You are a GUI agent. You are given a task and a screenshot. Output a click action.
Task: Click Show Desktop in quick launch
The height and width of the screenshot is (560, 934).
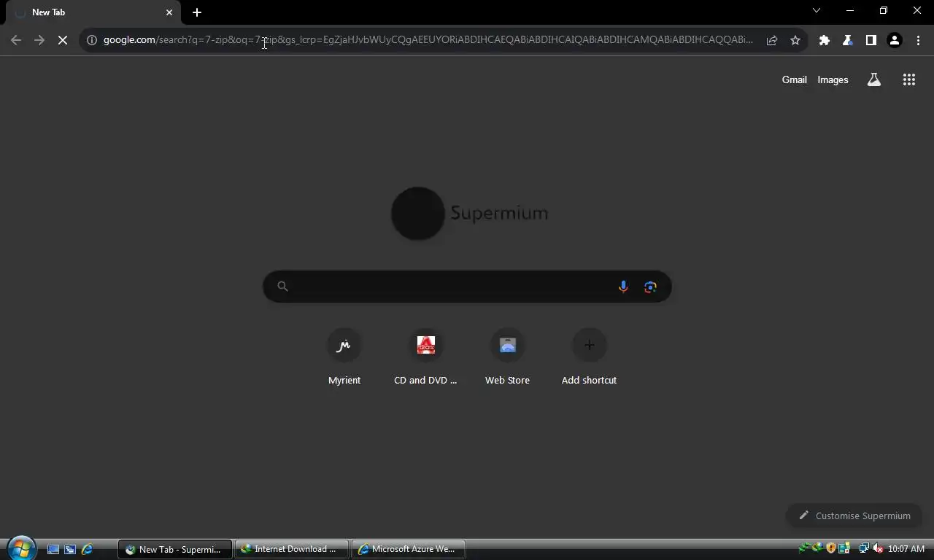[x=53, y=549]
